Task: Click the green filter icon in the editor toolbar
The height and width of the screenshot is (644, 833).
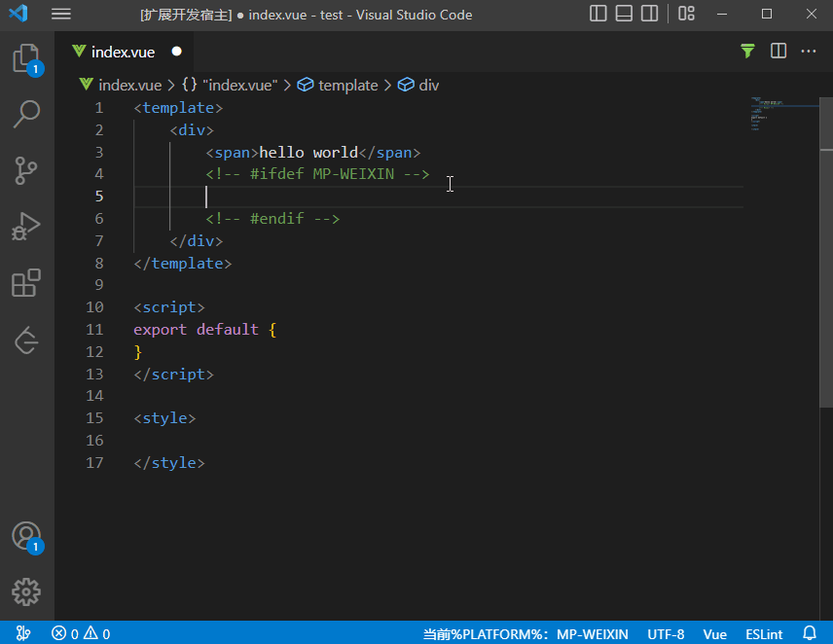Action: (x=746, y=50)
